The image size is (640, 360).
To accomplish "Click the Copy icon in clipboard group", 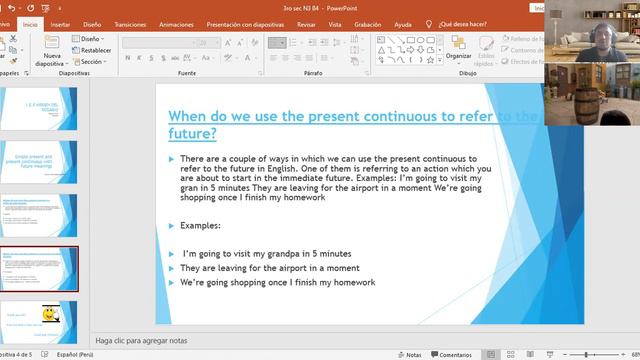I will tap(13, 50).
